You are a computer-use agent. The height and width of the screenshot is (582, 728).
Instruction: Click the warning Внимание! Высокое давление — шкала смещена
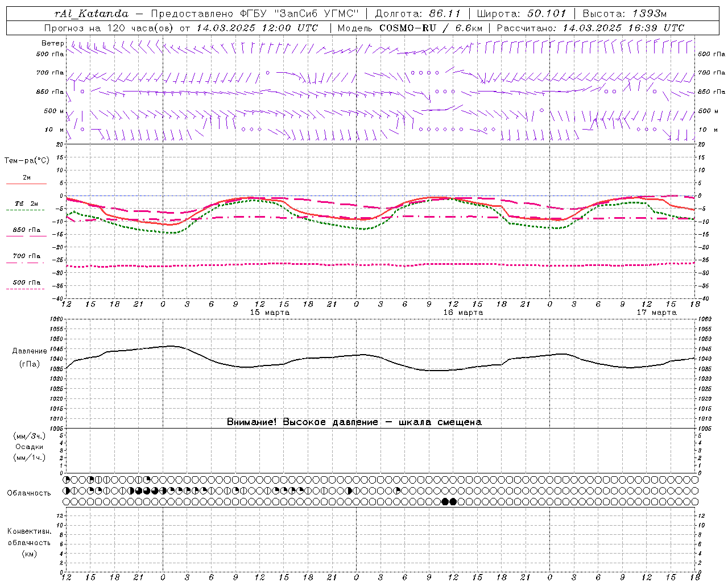coord(354,422)
